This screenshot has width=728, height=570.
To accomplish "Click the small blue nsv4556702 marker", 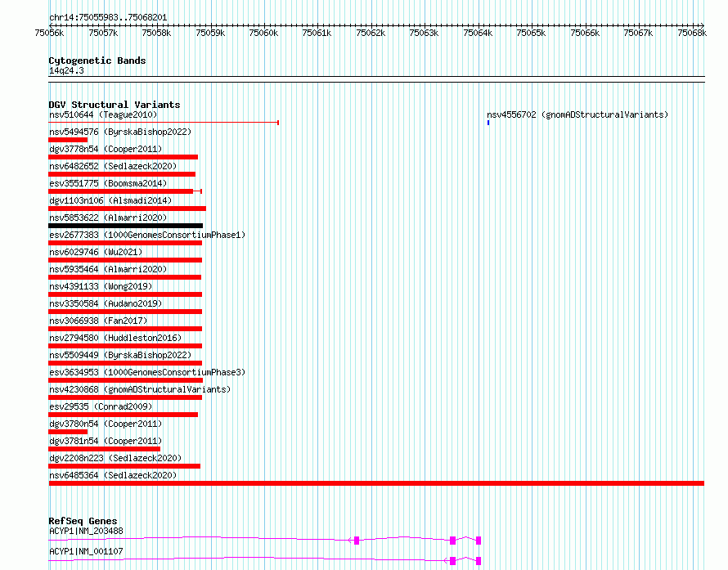I will tap(488, 123).
